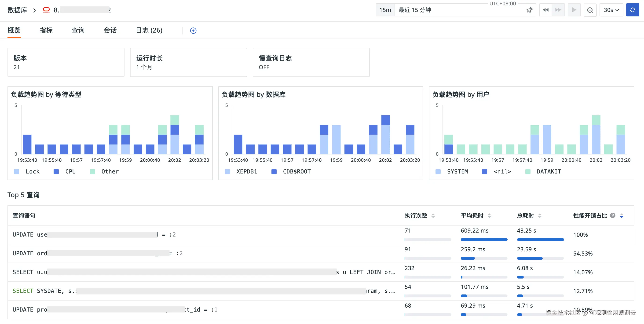Toggle CDB$ROOT series in database legend

pyautogui.click(x=296, y=172)
